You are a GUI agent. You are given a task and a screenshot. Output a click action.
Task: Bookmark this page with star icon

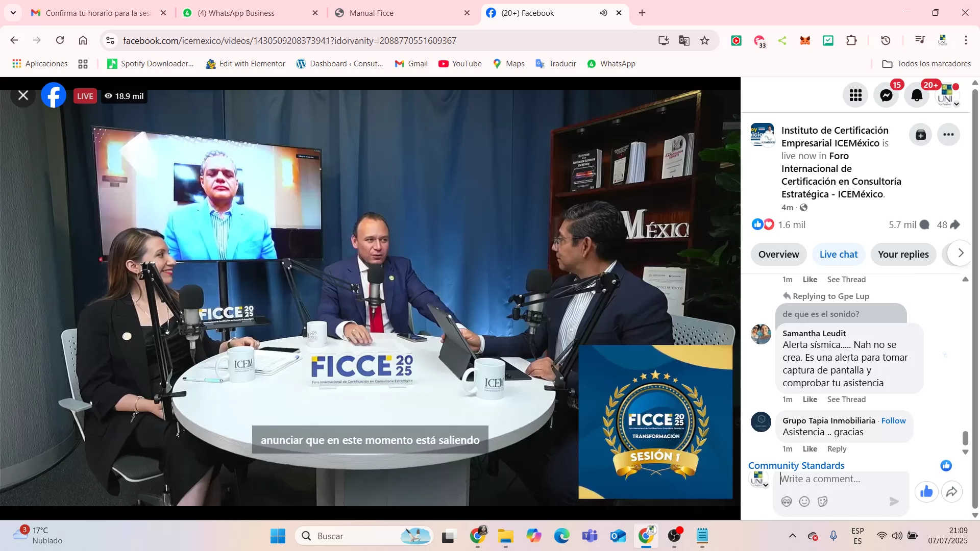(x=704, y=40)
